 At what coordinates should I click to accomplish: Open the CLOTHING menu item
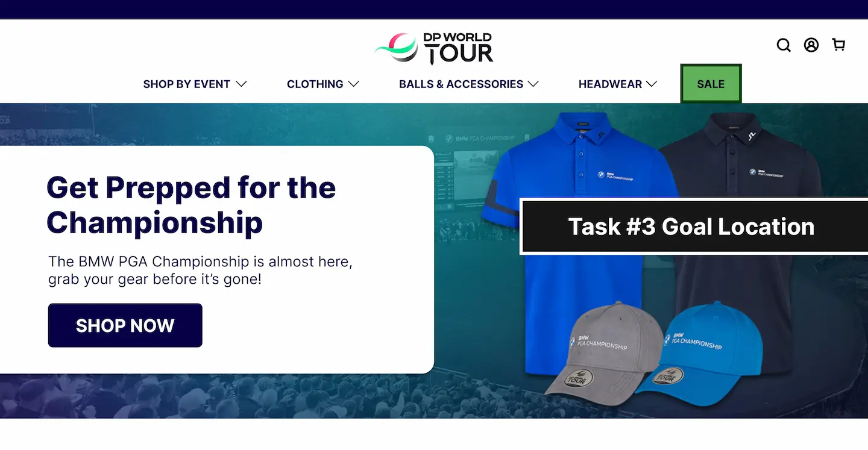click(315, 84)
